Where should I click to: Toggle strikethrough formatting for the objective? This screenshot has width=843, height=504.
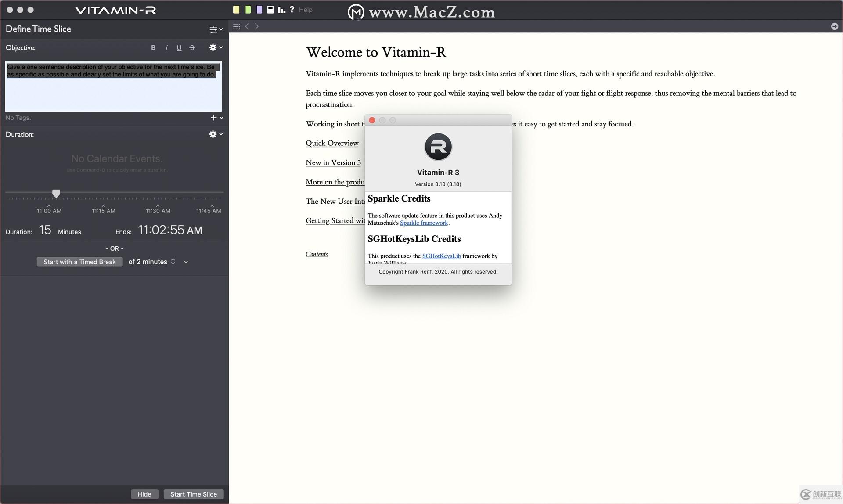tap(192, 48)
